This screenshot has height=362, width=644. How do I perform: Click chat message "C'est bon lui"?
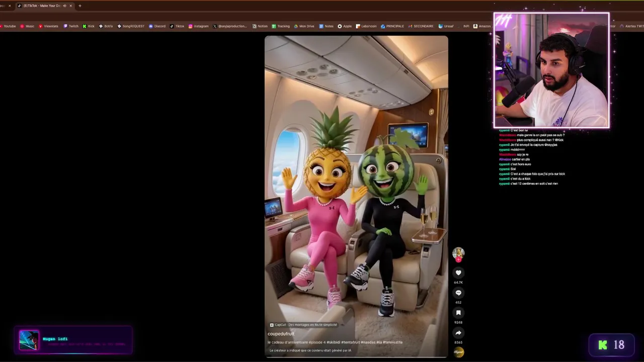pos(519,131)
